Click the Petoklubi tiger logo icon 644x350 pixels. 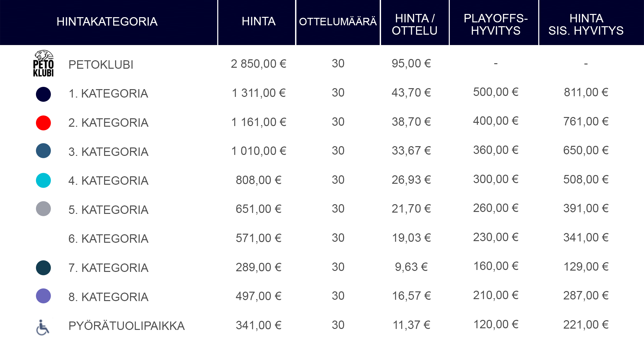pyautogui.click(x=43, y=64)
